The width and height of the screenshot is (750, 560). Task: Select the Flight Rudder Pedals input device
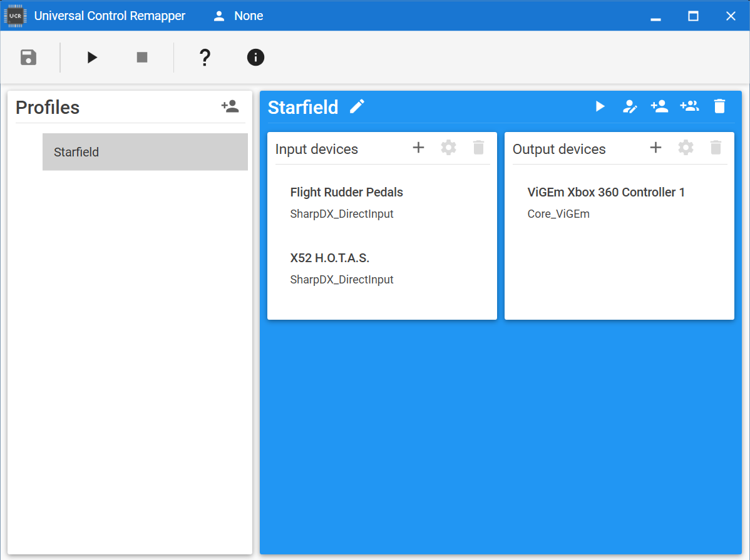point(382,203)
